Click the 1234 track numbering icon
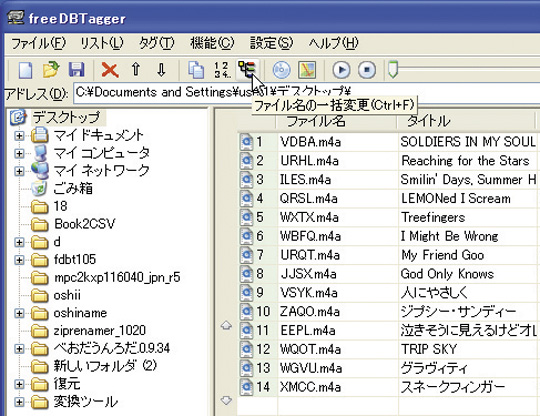Viewport: 540px width, 416px height. [221, 70]
